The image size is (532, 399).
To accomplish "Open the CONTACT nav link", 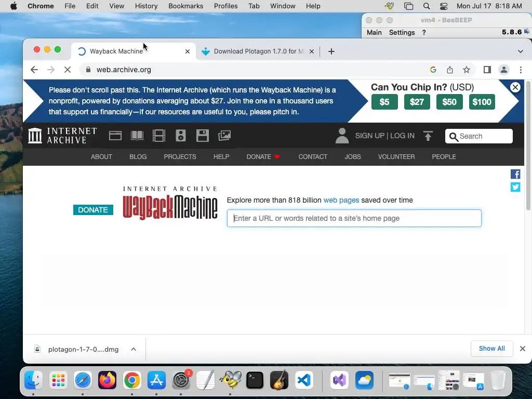I will point(313,157).
